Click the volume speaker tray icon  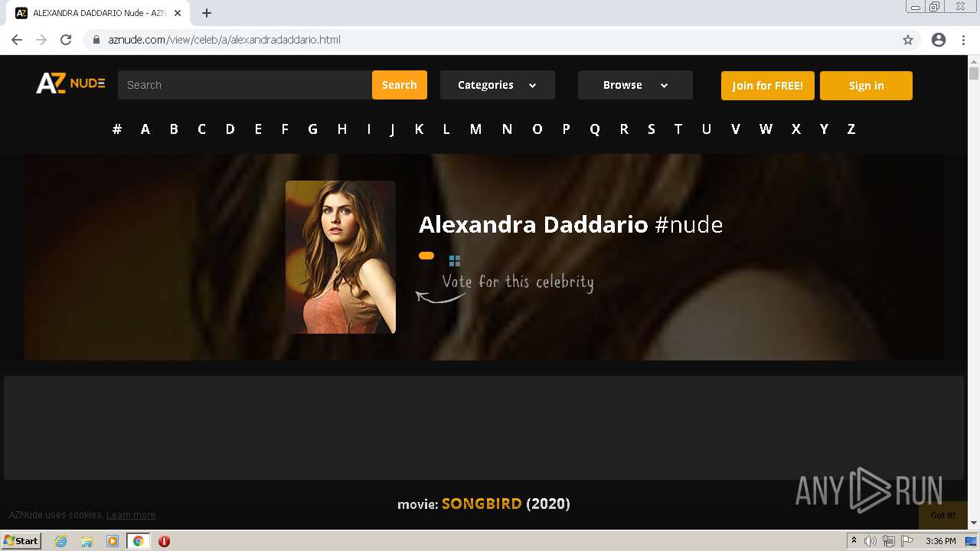tap(871, 541)
